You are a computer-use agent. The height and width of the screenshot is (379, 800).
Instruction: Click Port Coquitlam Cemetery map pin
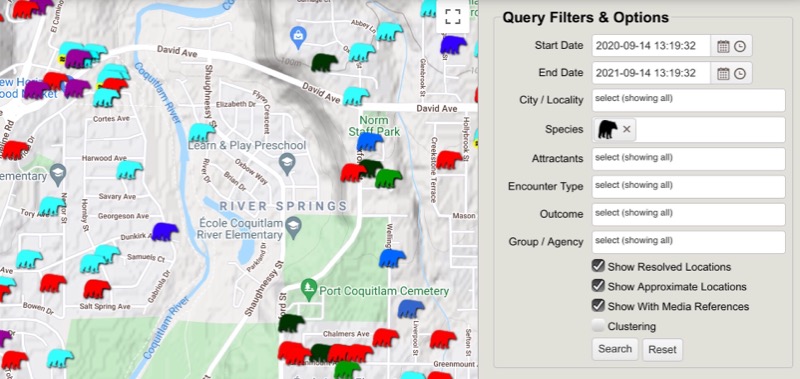pyautogui.click(x=308, y=289)
